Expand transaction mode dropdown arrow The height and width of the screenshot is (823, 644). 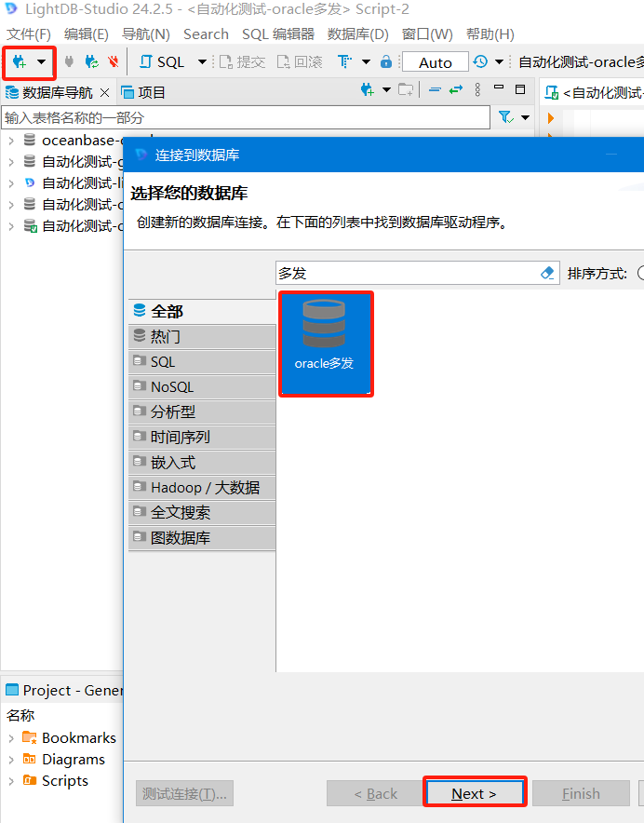click(367, 62)
